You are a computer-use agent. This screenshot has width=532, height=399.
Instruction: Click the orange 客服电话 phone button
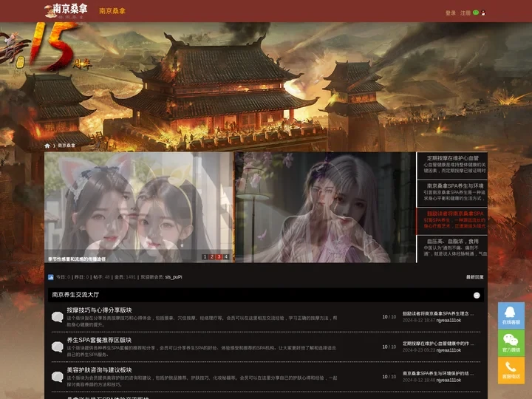[511, 370]
